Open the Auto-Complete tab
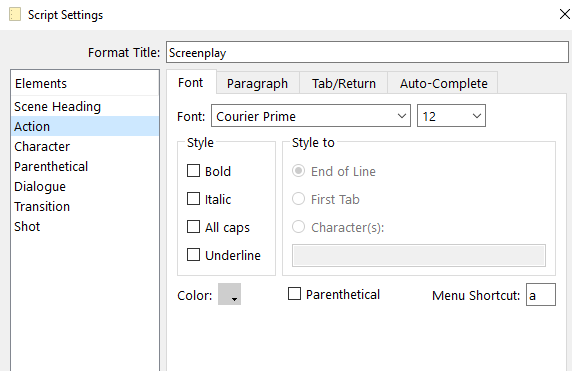The image size is (572, 371). pos(443,84)
